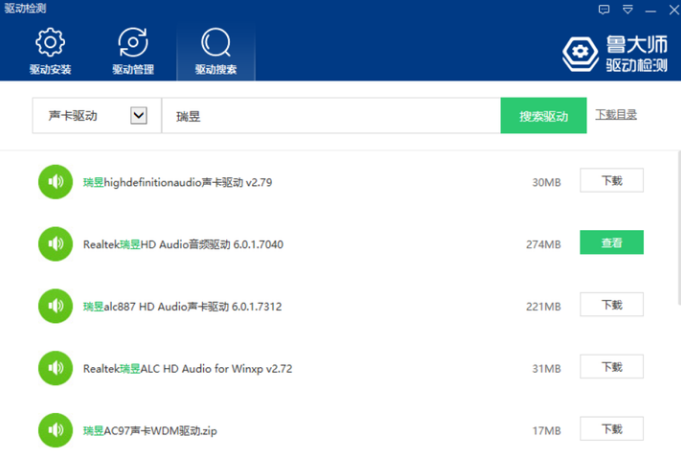Select the 瑞昱AC97声卡WDM驱动.zip title

(150, 431)
